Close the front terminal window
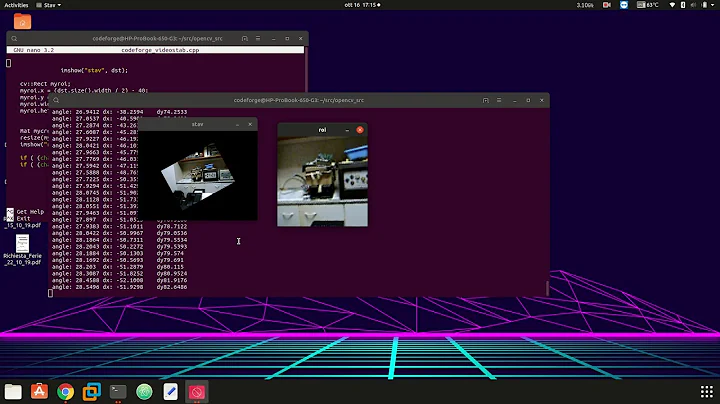Screen dimensions: 720x404 click(x=542, y=100)
